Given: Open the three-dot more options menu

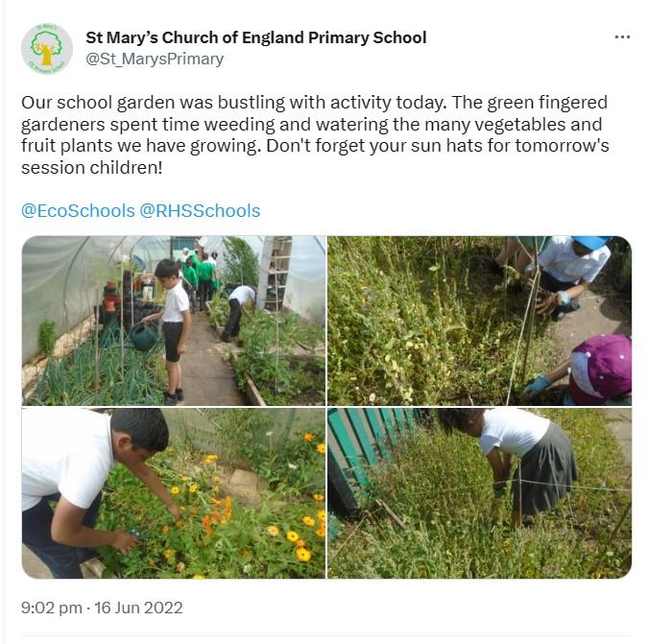Looking at the screenshot, I should 622,37.
